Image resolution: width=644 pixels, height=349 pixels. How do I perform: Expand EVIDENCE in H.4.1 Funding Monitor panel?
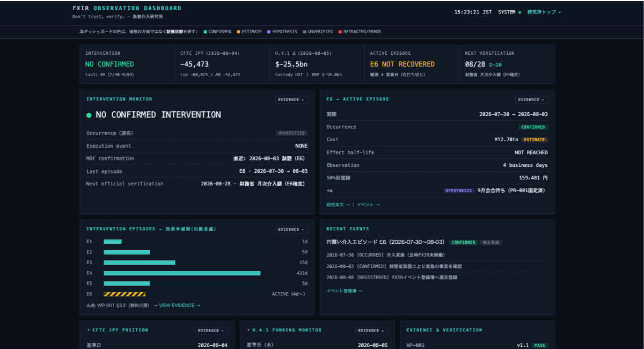click(371, 331)
